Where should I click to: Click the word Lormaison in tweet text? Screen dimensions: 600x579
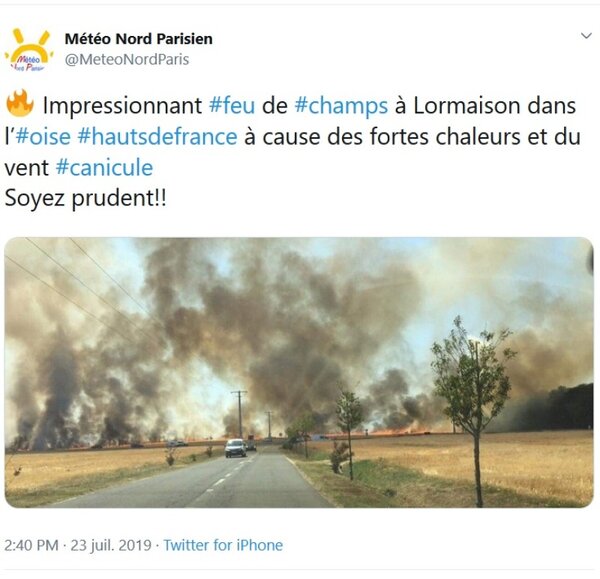coord(467,106)
